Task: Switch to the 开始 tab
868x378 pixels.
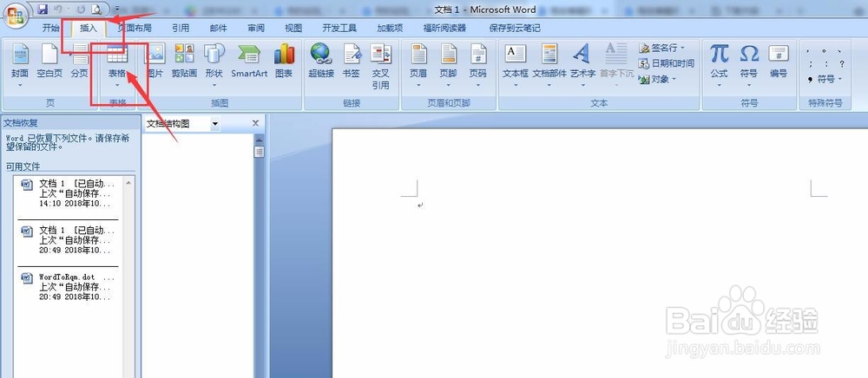Action: (x=51, y=29)
